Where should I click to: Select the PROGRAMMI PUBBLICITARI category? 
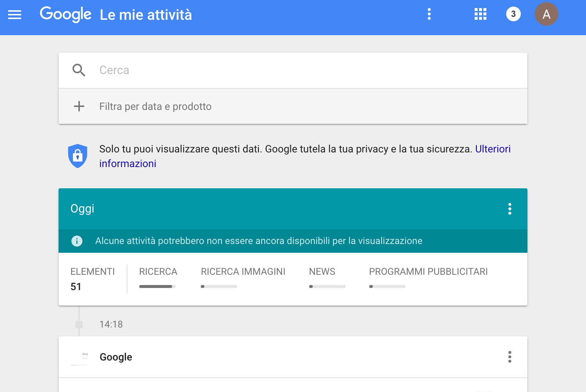click(x=428, y=271)
